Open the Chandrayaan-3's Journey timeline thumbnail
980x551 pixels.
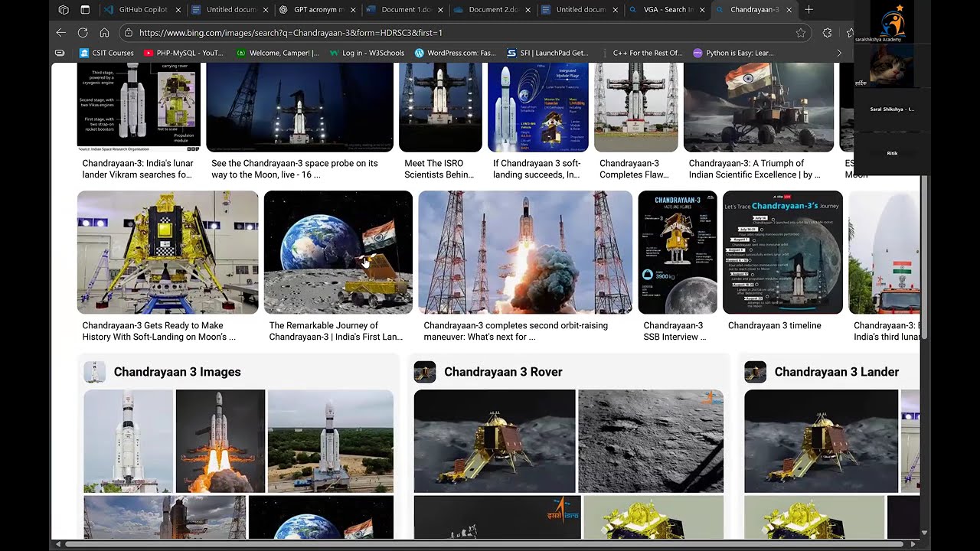pos(782,253)
